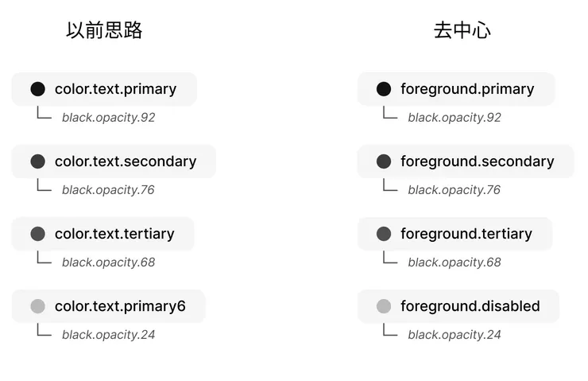Click the foreground.primary black swatch
588x381 pixels.
coord(383,89)
